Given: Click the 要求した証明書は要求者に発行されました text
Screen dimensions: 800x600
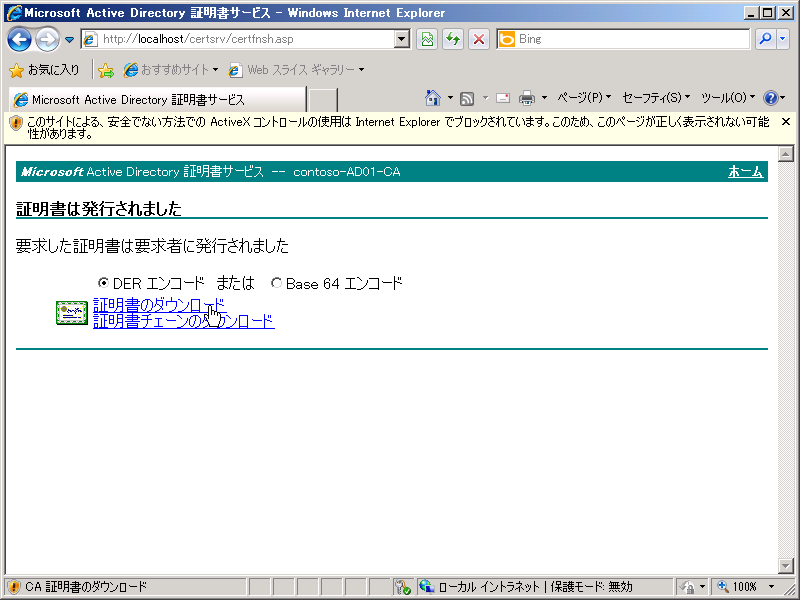Looking at the screenshot, I should point(152,246).
